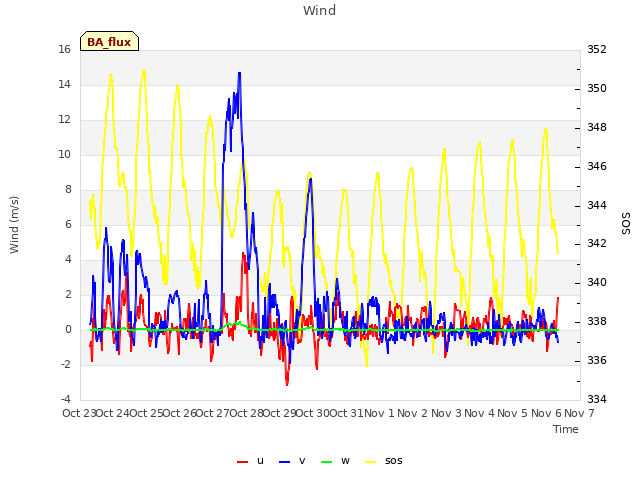
Task: Select the 'w' legend label
Action: (x=345, y=461)
